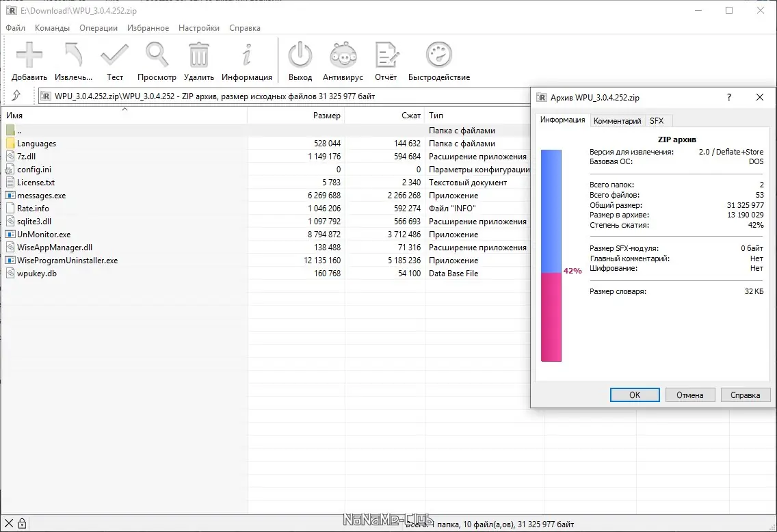Click the Languages folder icon
Screen dimensions: 777x532
pyautogui.click(x=10, y=143)
